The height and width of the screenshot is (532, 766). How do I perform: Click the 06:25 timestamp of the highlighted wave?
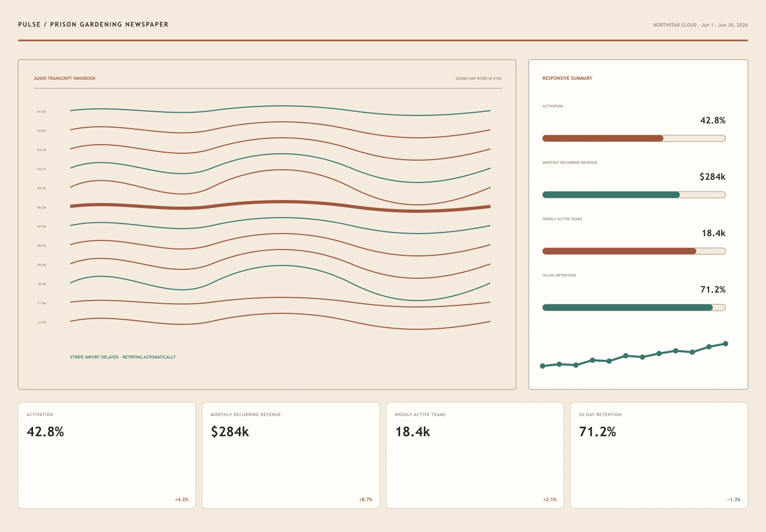pyautogui.click(x=41, y=207)
